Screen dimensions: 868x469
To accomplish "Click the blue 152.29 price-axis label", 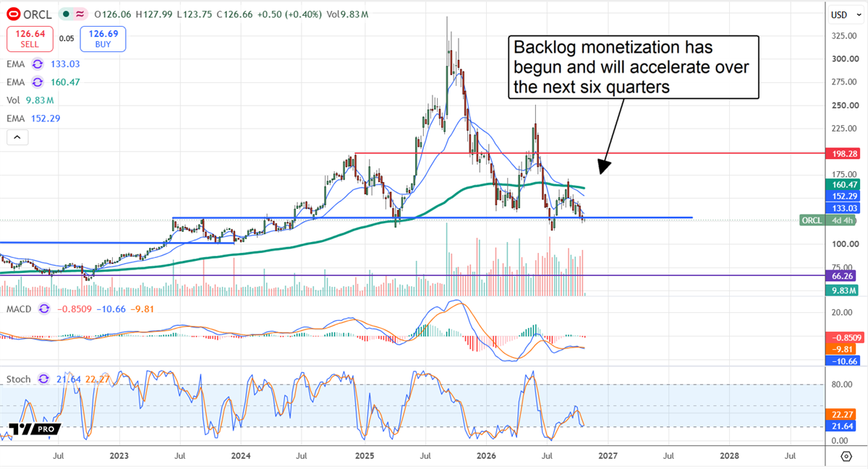I will pos(843,196).
